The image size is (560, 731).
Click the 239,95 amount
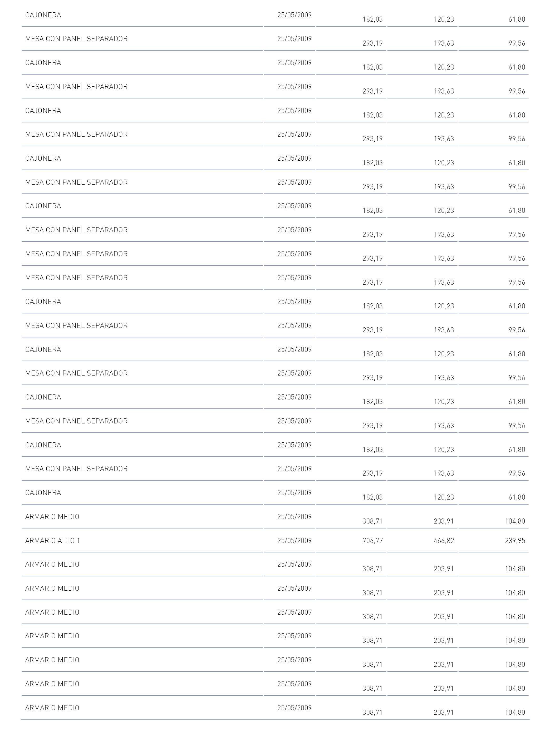(x=515, y=541)
